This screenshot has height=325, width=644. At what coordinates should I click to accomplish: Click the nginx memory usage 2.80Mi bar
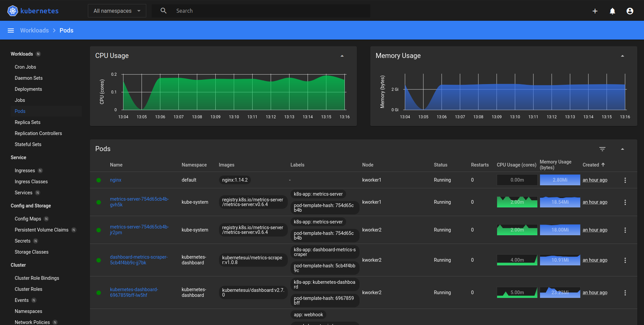tap(560, 180)
